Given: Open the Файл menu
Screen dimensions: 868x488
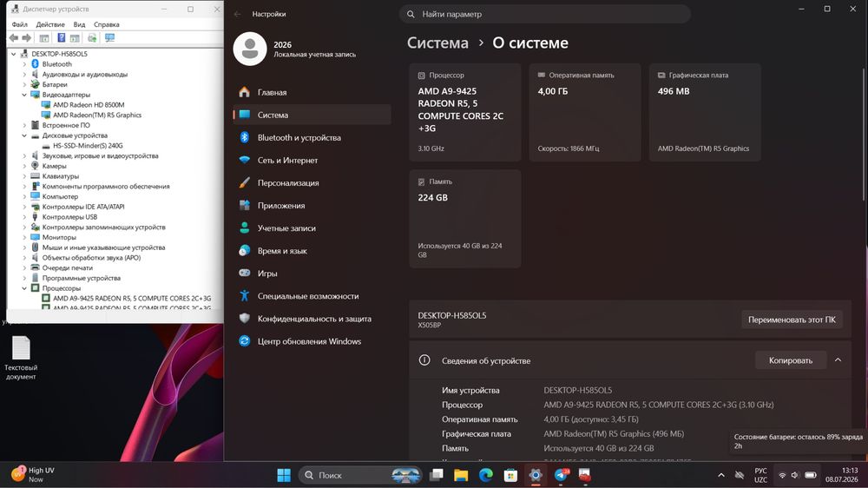Looking at the screenshot, I should coord(19,24).
